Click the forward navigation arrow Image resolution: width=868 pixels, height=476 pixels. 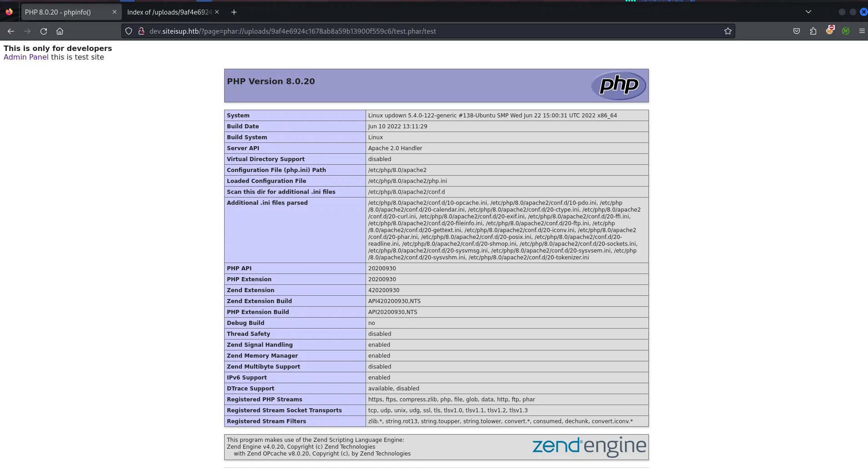click(x=27, y=31)
